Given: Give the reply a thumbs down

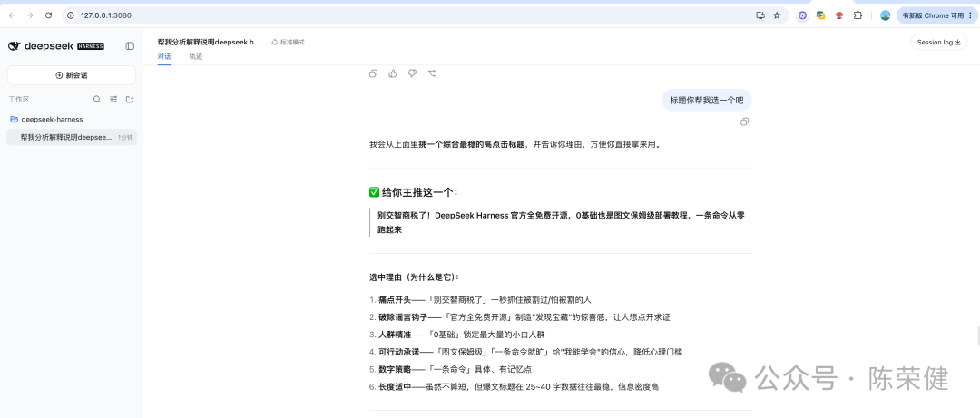Looking at the screenshot, I should [x=412, y=73].
